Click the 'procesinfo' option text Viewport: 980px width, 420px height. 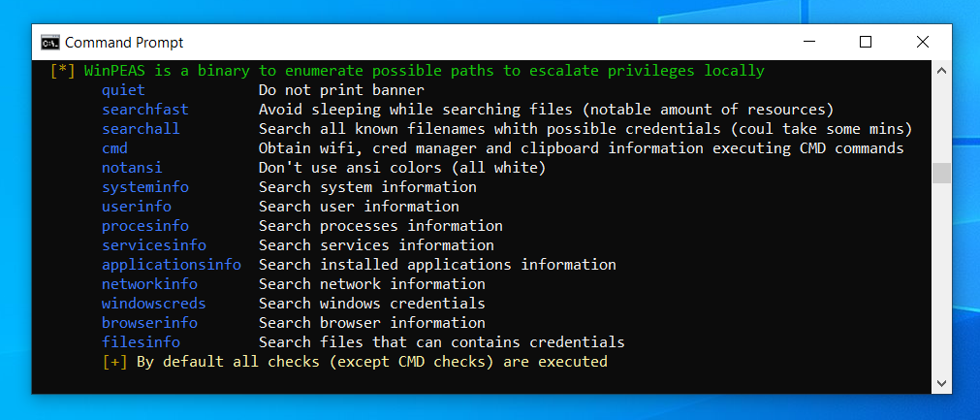(x=145, y=226)
